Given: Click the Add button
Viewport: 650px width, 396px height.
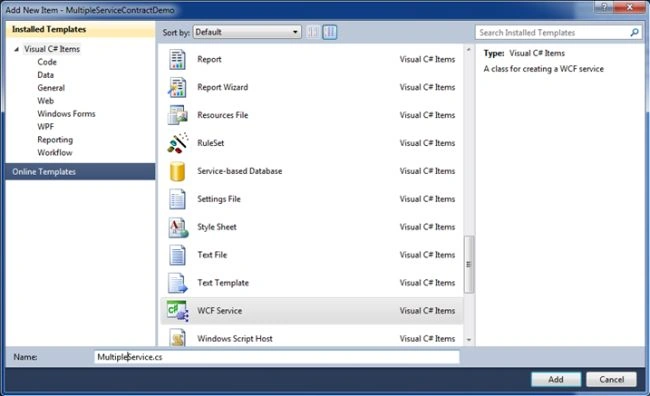Looking at the screenshot, I should (556, 379).
